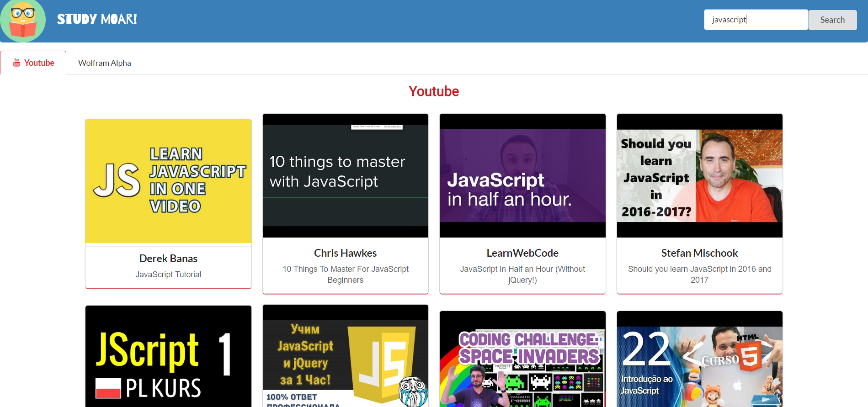Click Should you learn JavaScript in 2016 and 2017 title
This screenshot has width=868, height=407.
click(x=700, y=275)
